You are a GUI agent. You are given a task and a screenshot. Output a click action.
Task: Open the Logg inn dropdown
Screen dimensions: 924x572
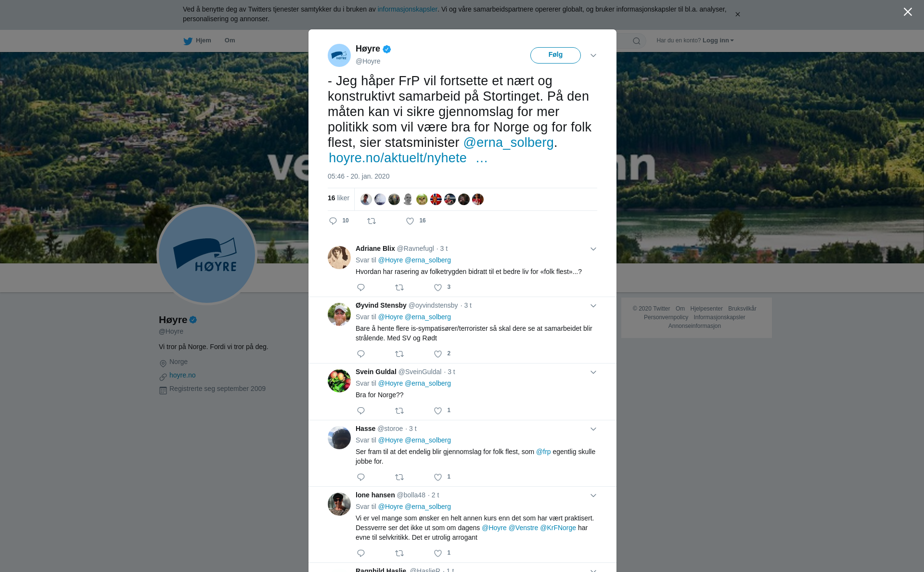[718, 40]
